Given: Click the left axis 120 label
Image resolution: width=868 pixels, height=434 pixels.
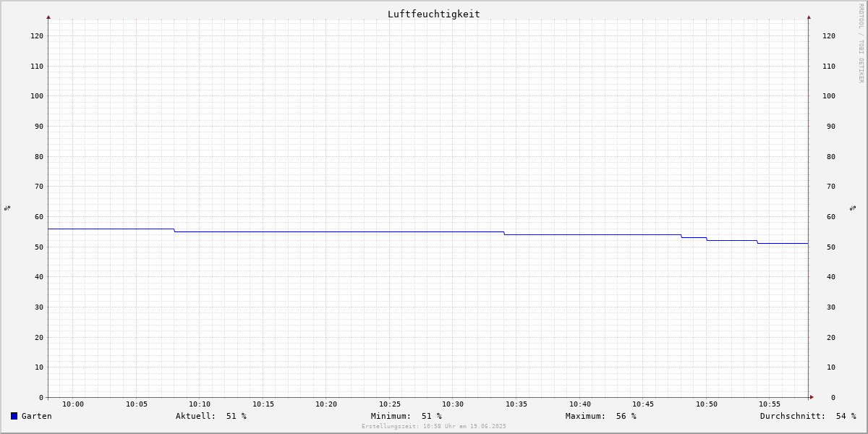Looking at the screenshot, I should [x=37, y=35].
